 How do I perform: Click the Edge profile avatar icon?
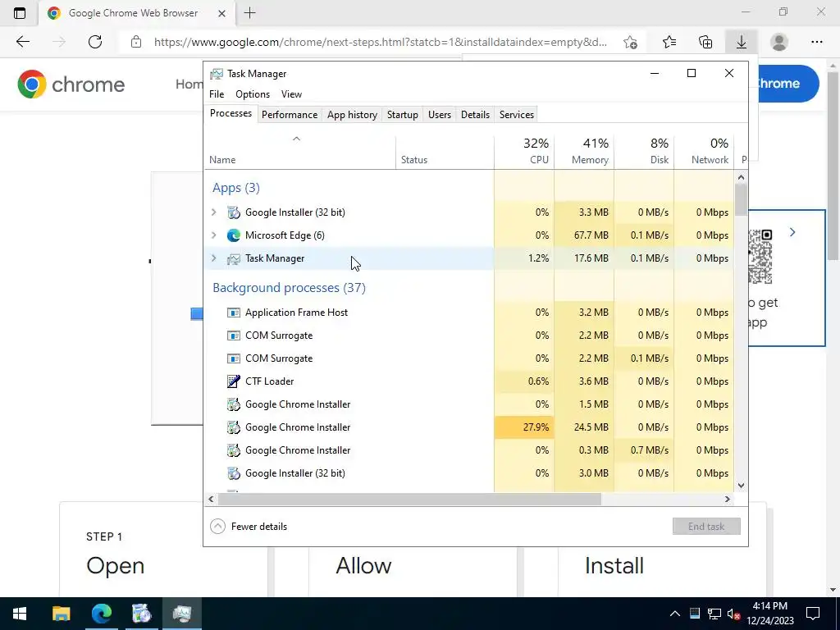tap(779, 42)
